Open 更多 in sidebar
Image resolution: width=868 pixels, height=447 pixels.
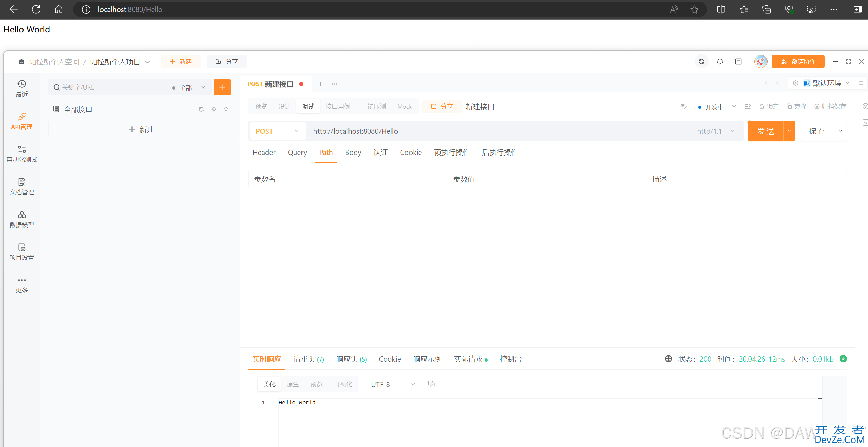[22, 285]
